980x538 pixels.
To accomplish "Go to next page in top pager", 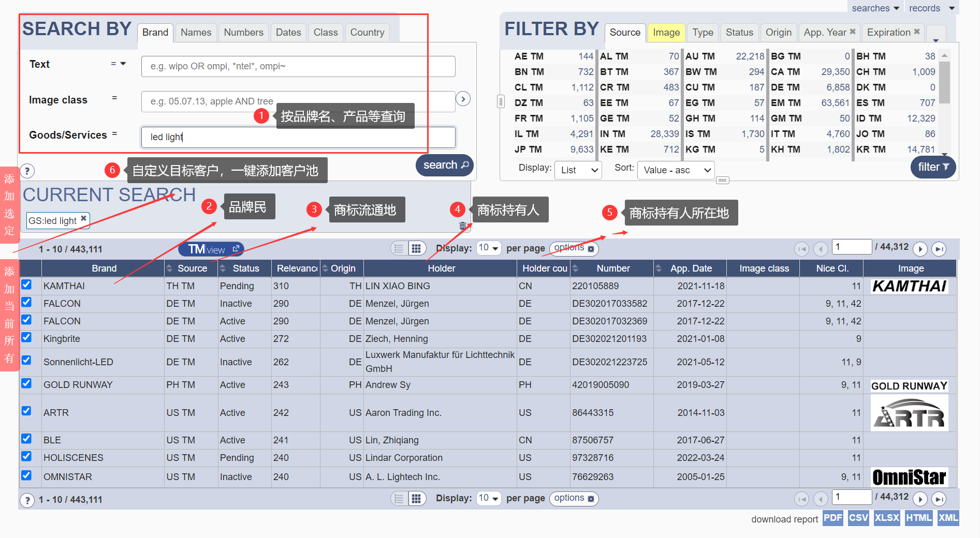I will pyautogui.click(x=920, y=249).
